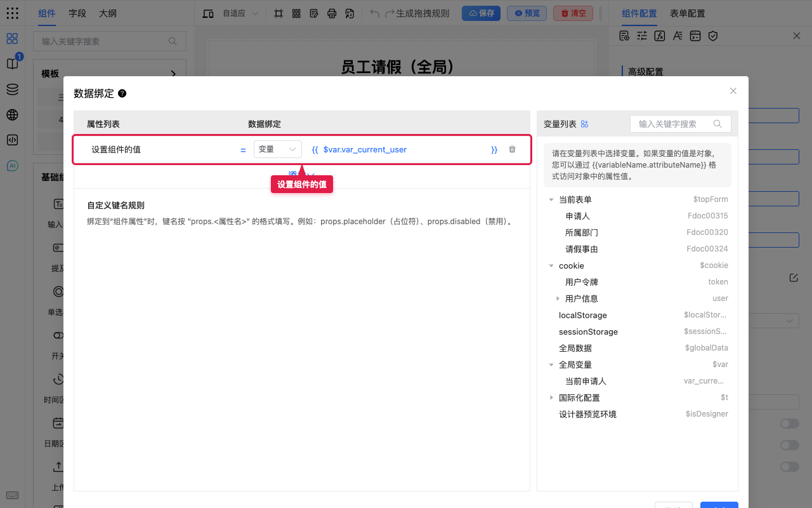
Task: Switch to the 组件配置 tab
Action: click(x=639, y=13)
